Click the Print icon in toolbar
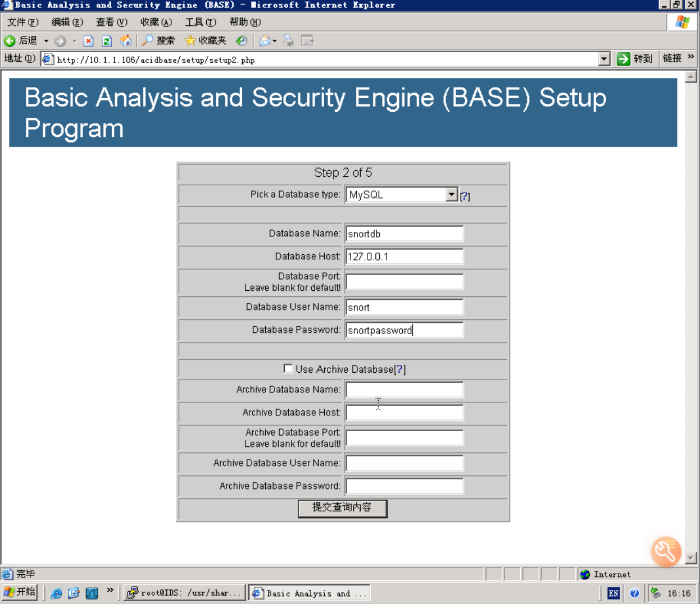 (289, 40)
